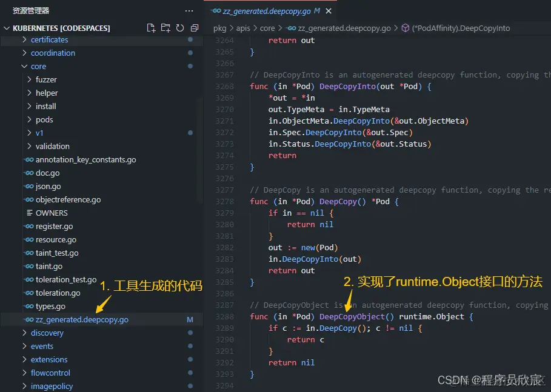Click the New Folder icon in explorer header
Screen dimensions: 551x392
165,28
